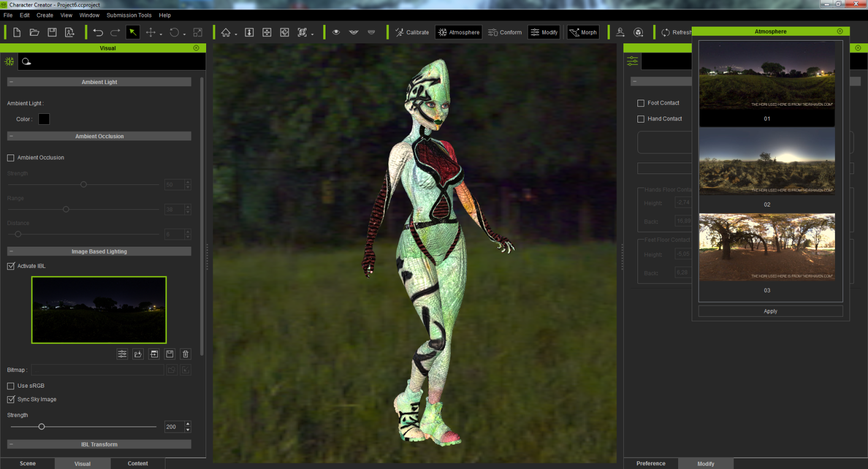
Task: Enable the Ambient Occlusion checkbox
Action: 11,158
